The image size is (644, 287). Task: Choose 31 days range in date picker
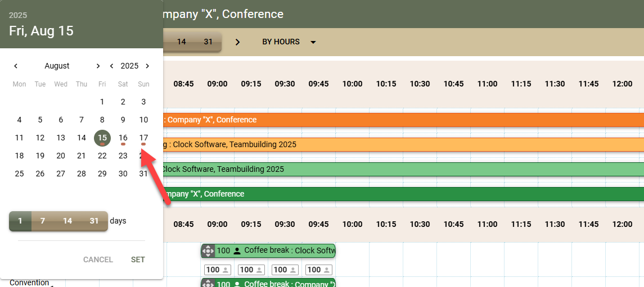pyautogui.click(x=94, y=221)
